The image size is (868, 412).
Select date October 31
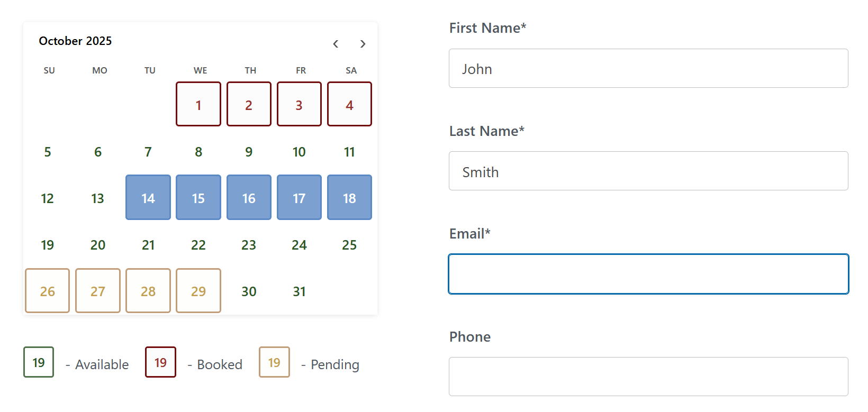(299, 291)
